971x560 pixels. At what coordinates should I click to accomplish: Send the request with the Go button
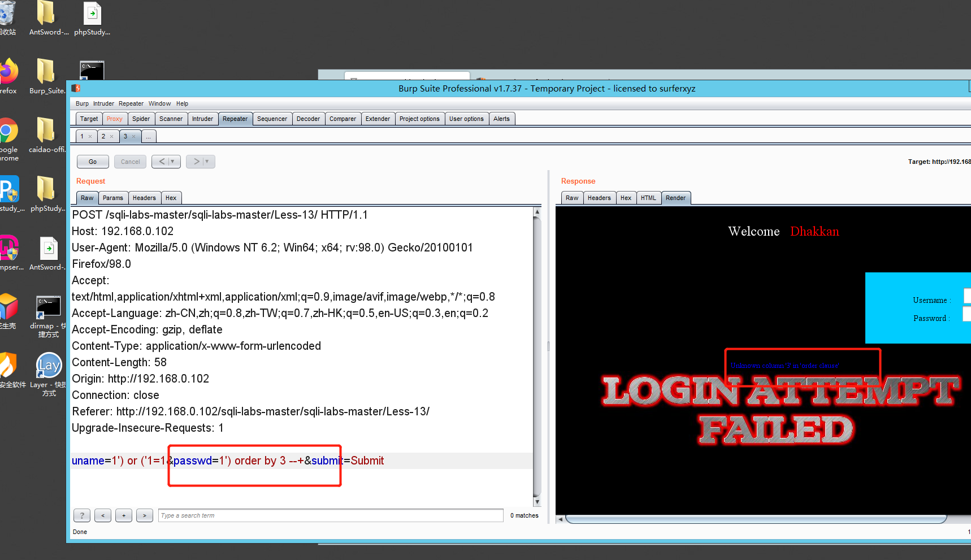click(x=93, y=162)
